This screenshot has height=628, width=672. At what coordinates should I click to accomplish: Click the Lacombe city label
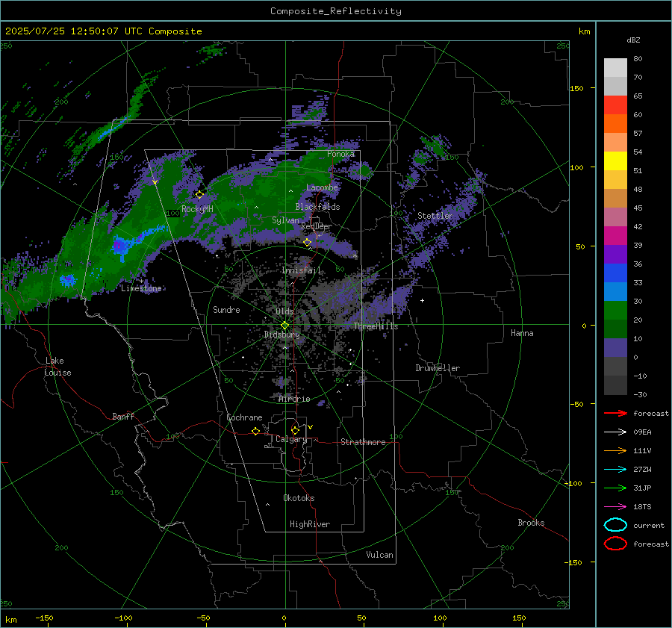[322, 187]
